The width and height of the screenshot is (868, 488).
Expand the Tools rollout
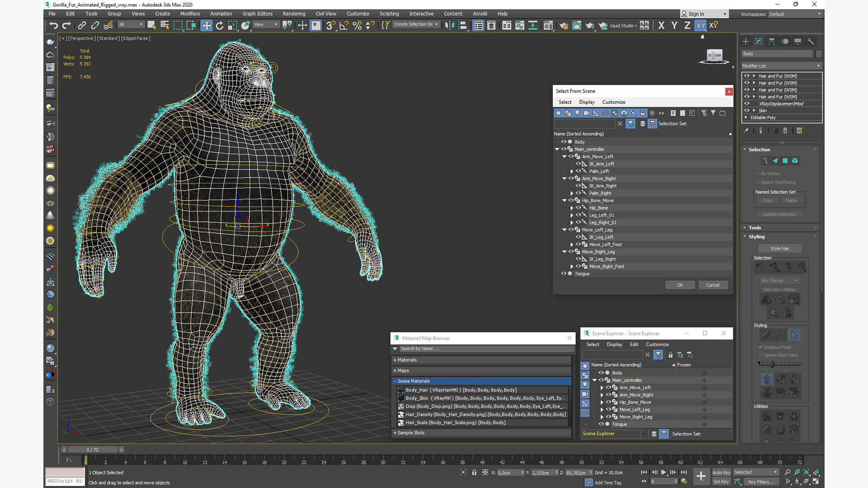click(x=781, y=228)
